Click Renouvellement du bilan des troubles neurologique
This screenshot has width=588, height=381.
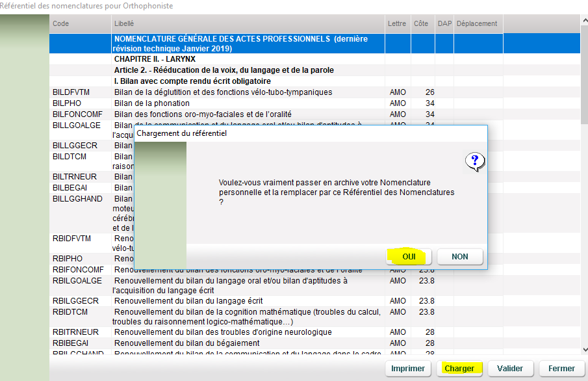(223, 332)
